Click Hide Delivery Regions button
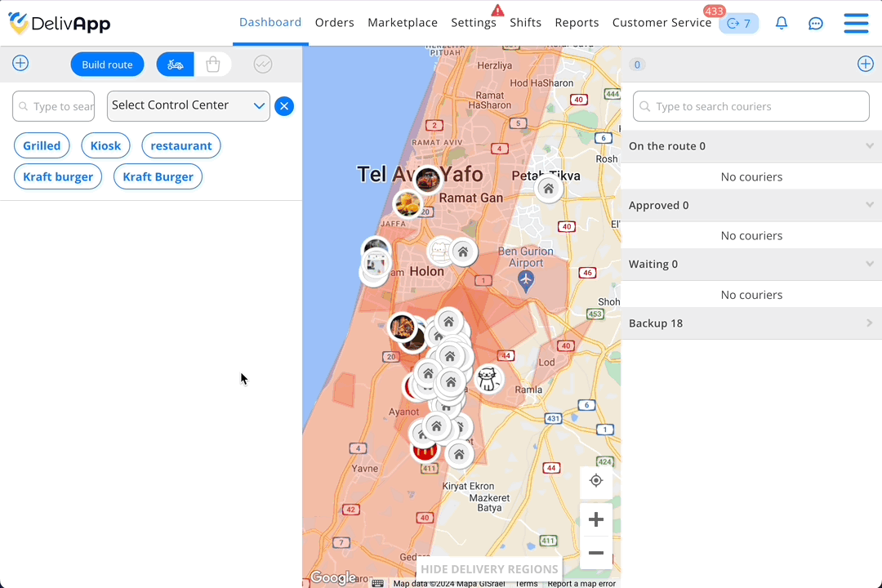This screenshot has width=882, height=588. coord(489,569)
